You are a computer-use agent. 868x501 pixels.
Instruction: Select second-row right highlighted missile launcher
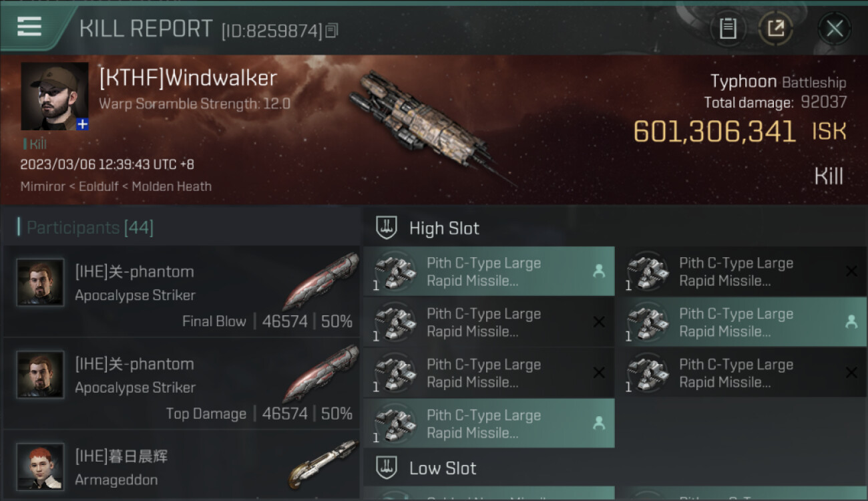(x=741, y=322)
